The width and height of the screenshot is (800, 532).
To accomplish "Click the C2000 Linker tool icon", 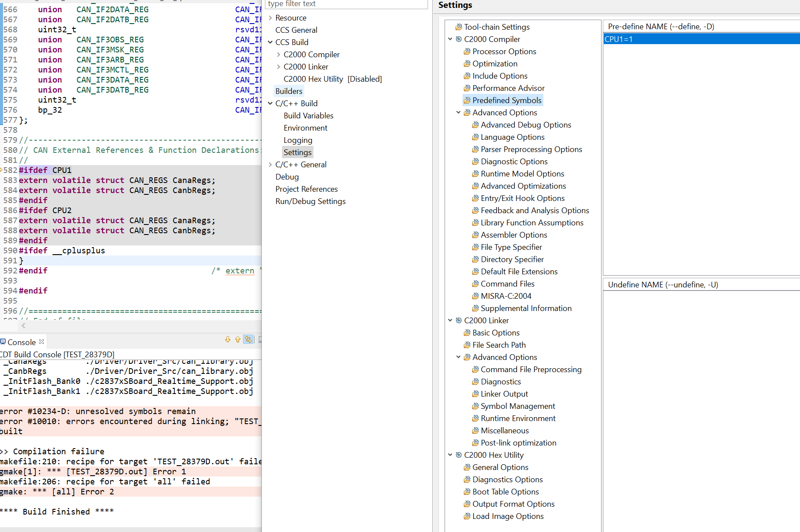I will point(459,320).
